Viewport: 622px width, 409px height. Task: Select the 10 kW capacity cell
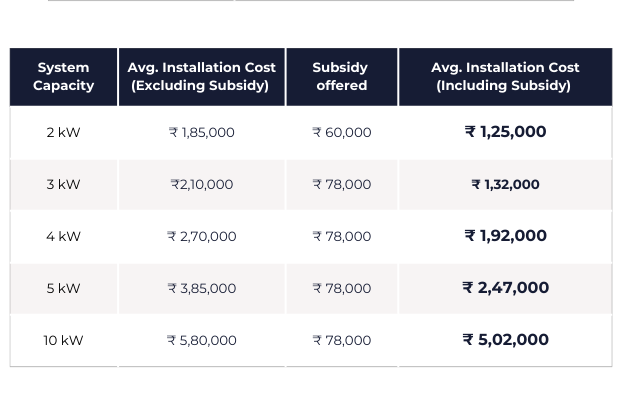pos(63,340)
